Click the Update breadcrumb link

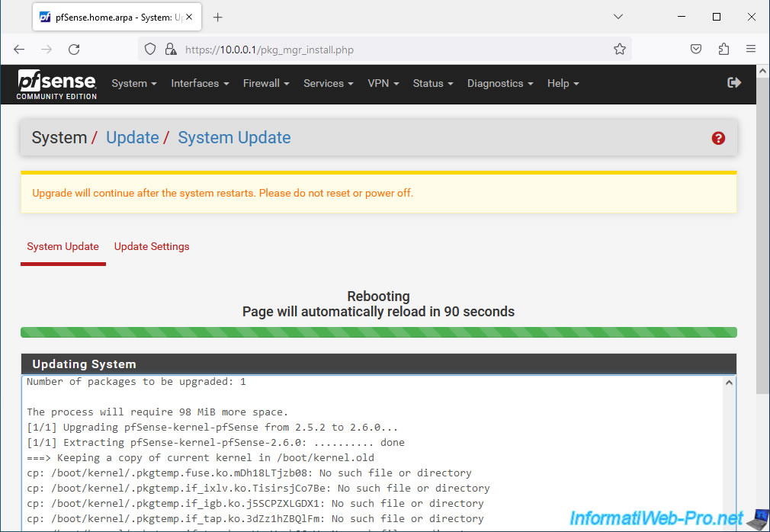coord(133,138)
